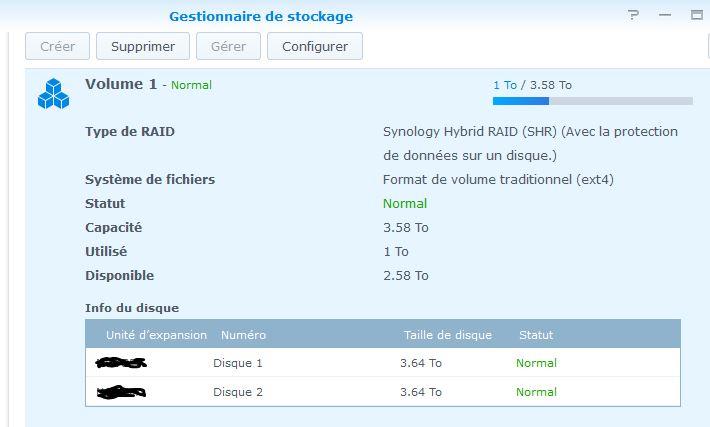
Task: Sort by the Unité d'expansion column header
Action: [x=156, y=335]
